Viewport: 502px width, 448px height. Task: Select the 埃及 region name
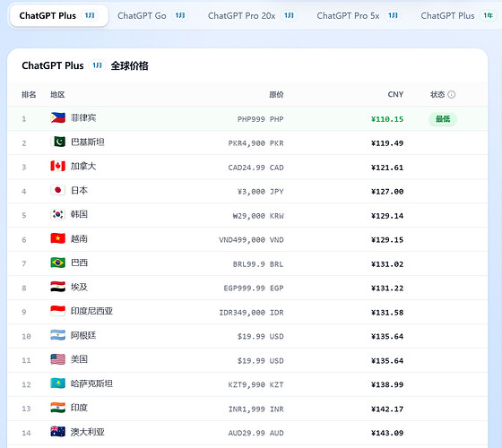(79, 287)
